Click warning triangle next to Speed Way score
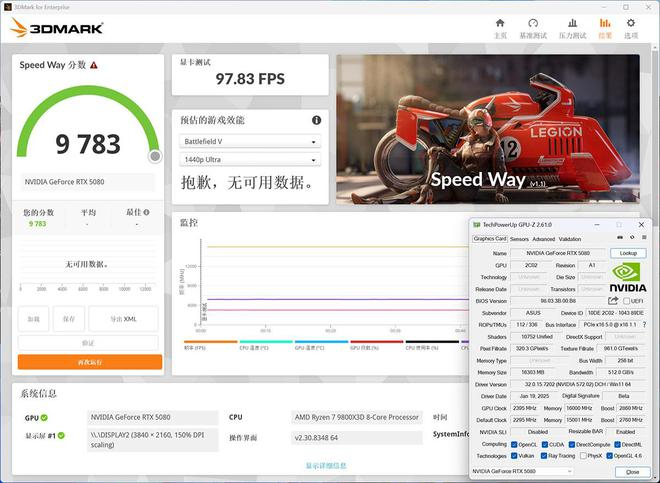660x483 pixels. coord(94,65)
